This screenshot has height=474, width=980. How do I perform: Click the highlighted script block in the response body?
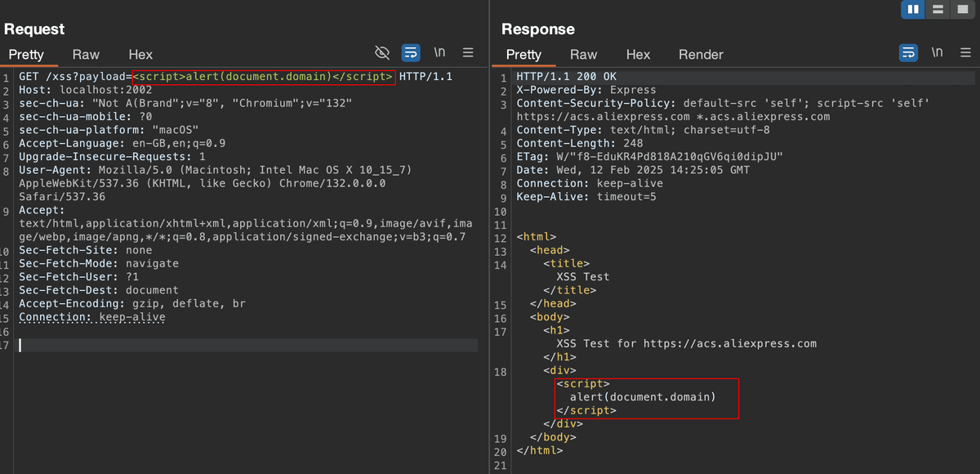(645, 397)
